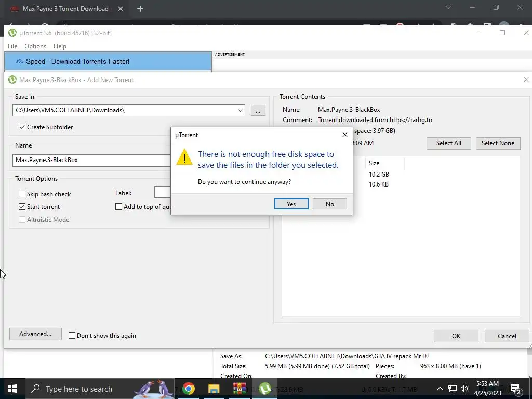Enable Skip hash check option
532x399 pixels.
point(22,194)
